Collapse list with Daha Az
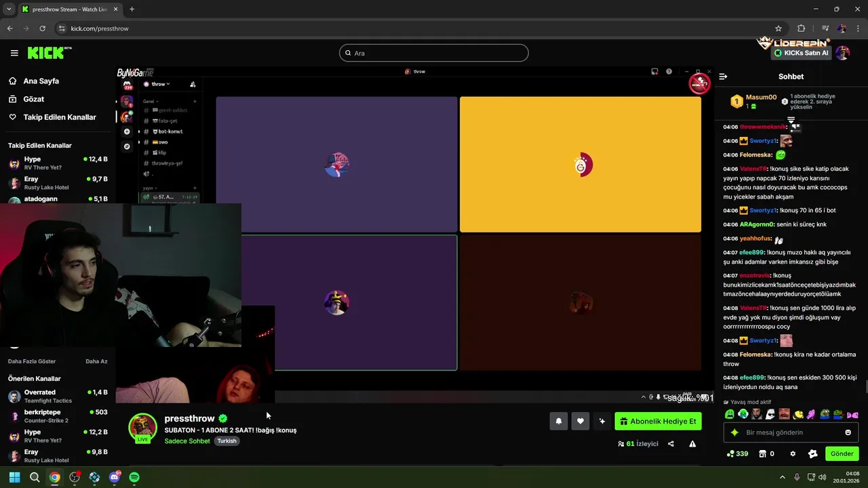The height and width of the screenshot is (488, 868). [96, 361]
